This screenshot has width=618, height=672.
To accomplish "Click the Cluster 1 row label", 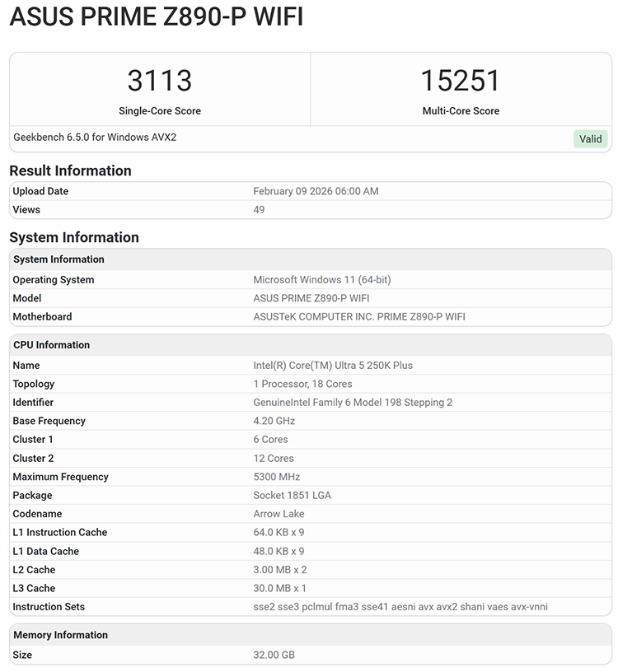I will pyautogui.click(x=33, y=439).
